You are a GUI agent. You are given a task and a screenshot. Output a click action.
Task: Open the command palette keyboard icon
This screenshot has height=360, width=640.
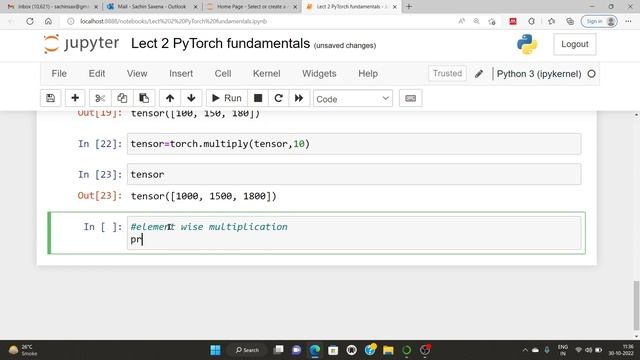tap(411, 98)
